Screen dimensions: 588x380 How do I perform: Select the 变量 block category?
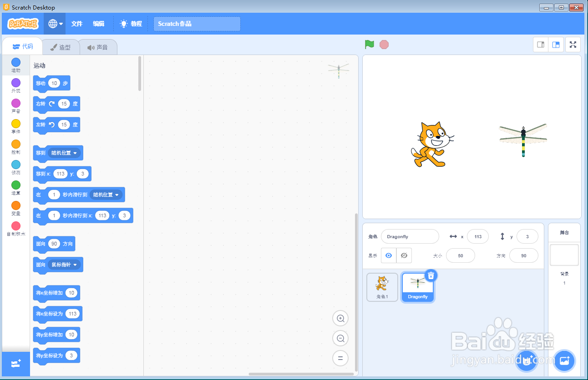pos(16,208)
